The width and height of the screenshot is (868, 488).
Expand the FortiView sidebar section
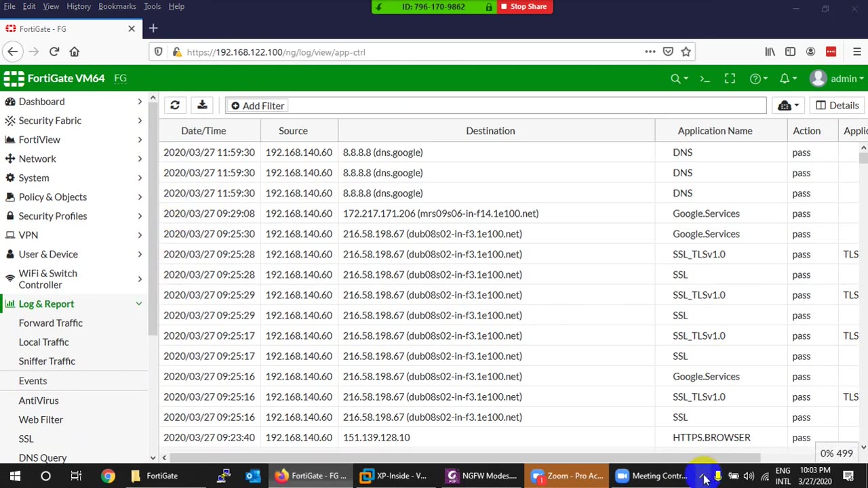point(74,140)
